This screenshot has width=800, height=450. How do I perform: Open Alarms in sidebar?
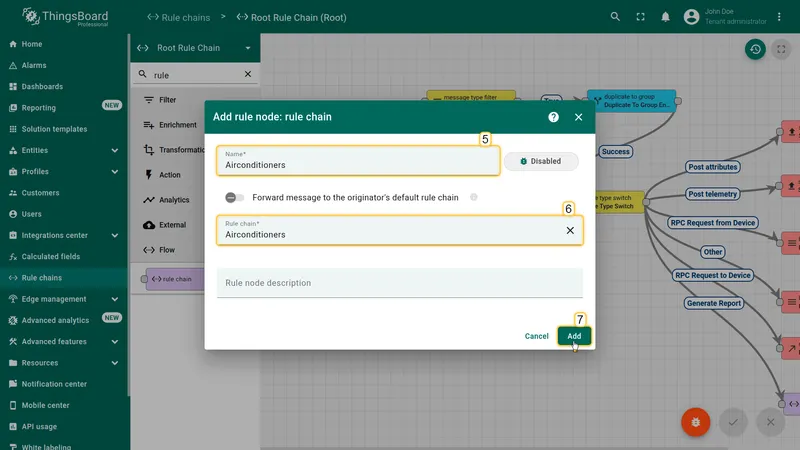64,65
